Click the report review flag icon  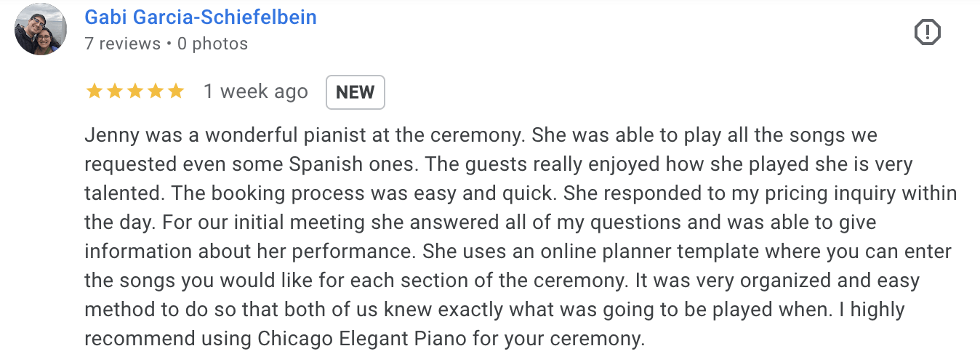coord(927,32)
